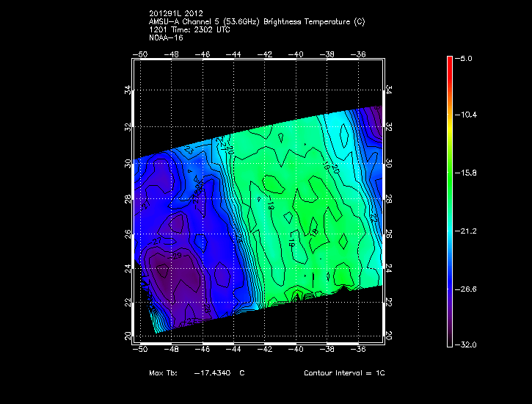This screenshot has height=404, width=532.
Task: Click the 34 latitude label on left axis
Action: click(128, 90)
